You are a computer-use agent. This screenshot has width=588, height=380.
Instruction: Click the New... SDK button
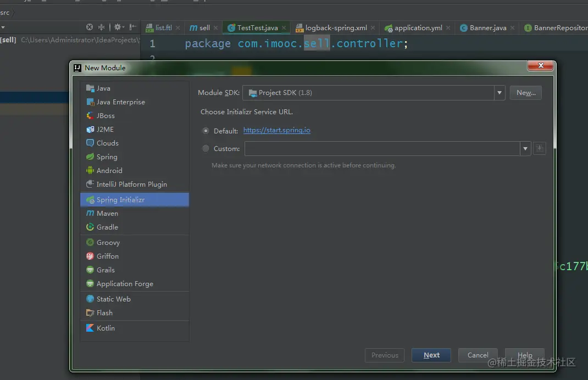tap(526, 93)
